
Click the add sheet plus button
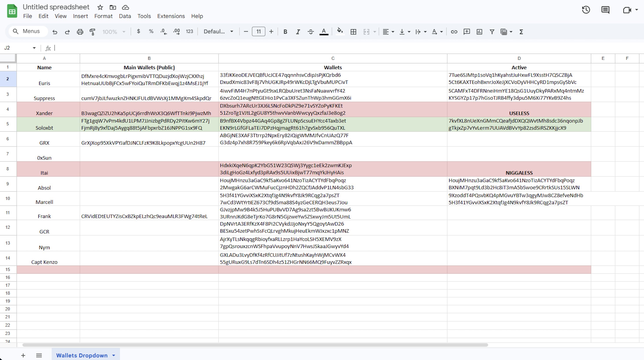pyautogui.click(x=23, y=355)
